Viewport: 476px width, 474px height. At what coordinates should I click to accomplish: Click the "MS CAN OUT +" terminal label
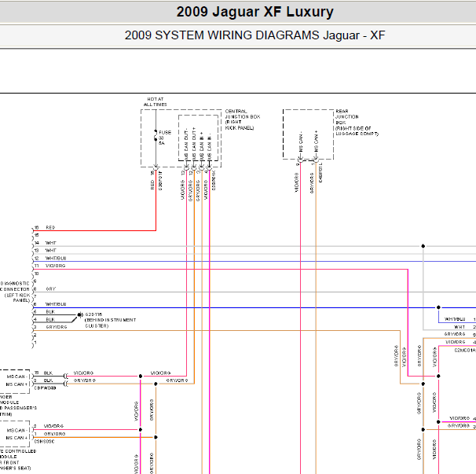[194, 143]
